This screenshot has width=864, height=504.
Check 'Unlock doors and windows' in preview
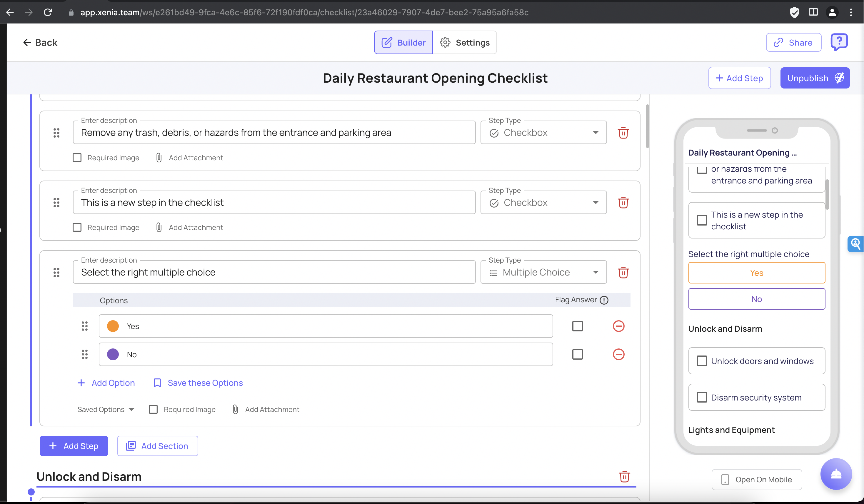tap(702, 361)
